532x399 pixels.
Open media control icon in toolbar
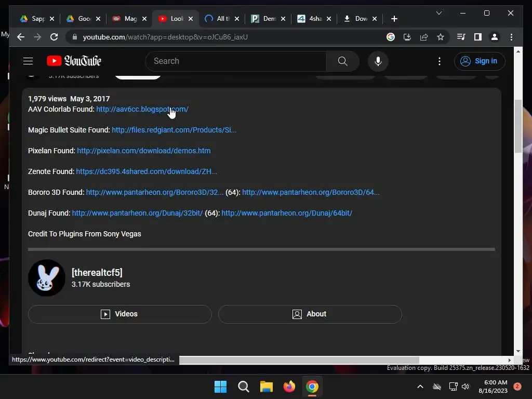click(x=461, y=37)
